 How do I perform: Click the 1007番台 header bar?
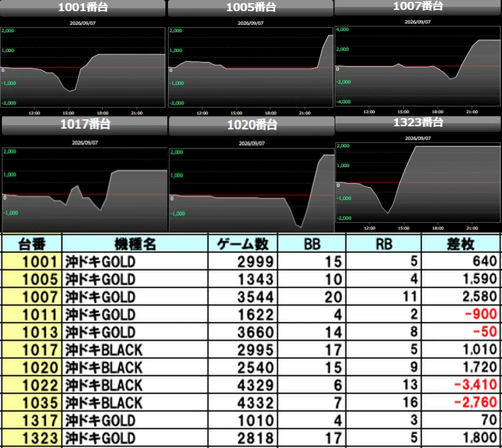pyautogui.click(x=418, y=7)
